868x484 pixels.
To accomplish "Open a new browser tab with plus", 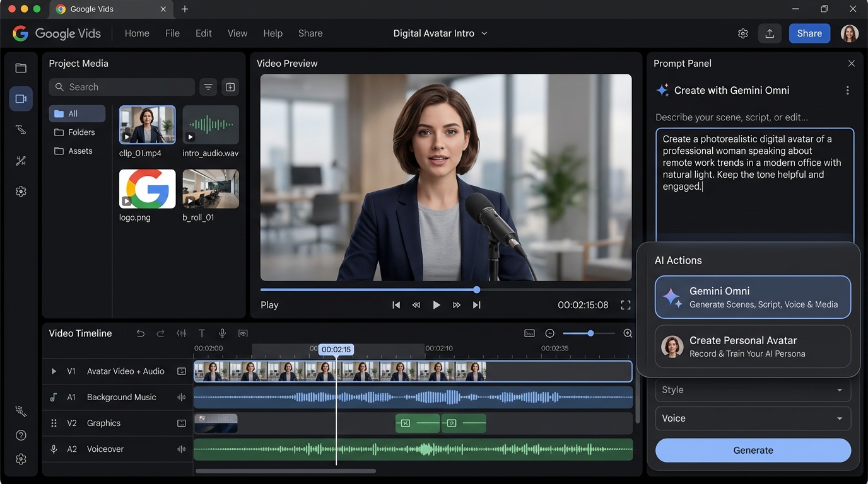I will click(x=185, y=9).
